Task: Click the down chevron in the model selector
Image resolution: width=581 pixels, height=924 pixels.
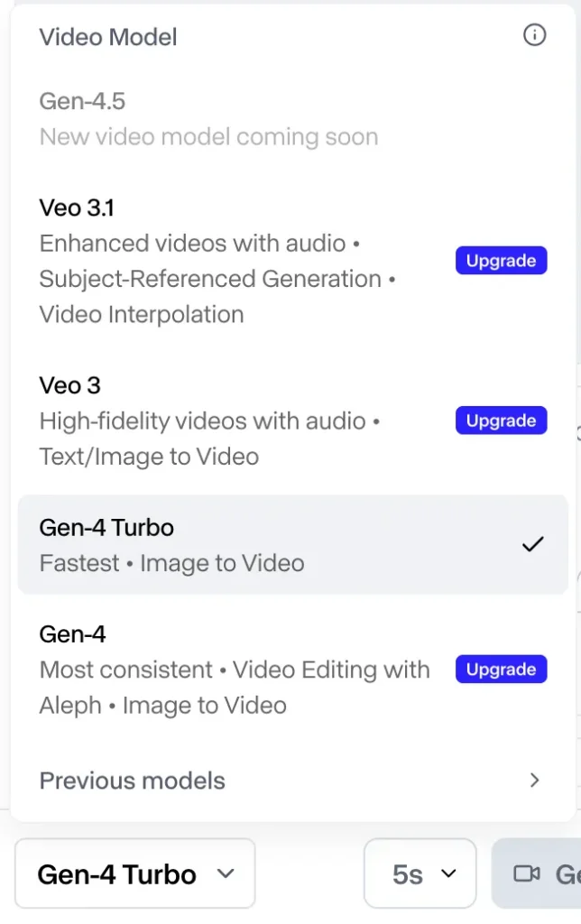Action: pyautogui.click(x=226, y=873)
